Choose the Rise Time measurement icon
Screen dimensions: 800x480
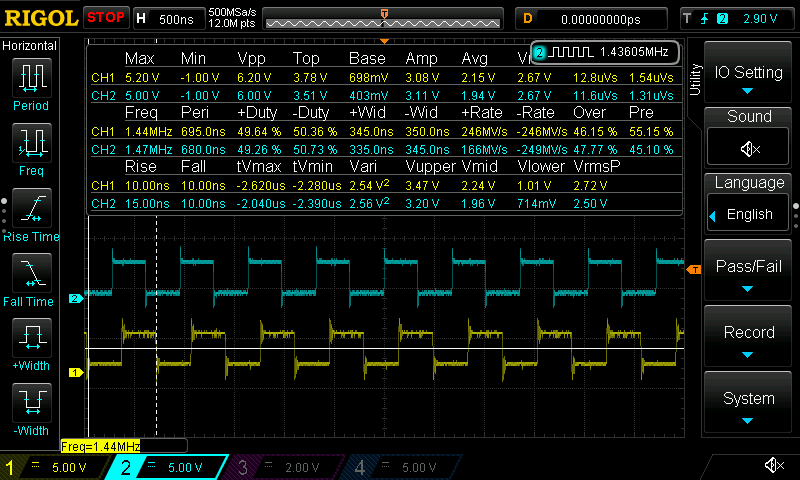31,207
